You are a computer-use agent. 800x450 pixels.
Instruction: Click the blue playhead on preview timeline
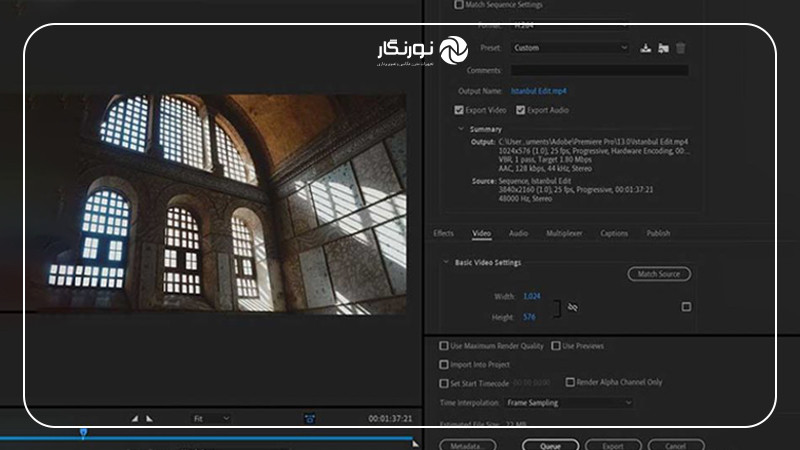pos(83,433)
